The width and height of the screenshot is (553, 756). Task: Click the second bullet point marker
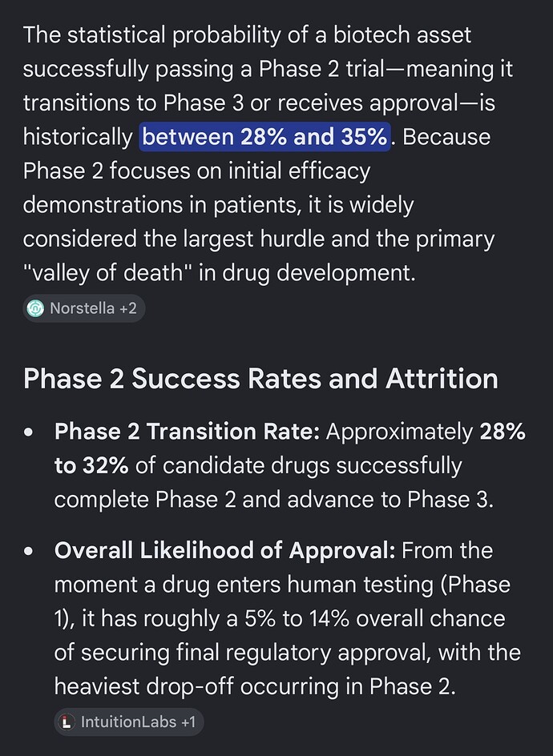[x=29, y=551]
